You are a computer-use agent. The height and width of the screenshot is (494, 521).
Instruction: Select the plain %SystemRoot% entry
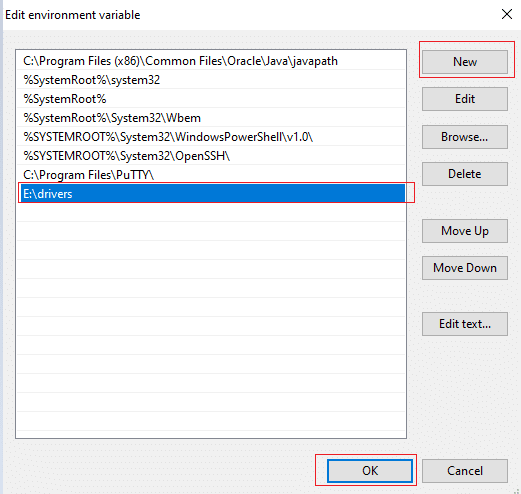pos(211,99)
